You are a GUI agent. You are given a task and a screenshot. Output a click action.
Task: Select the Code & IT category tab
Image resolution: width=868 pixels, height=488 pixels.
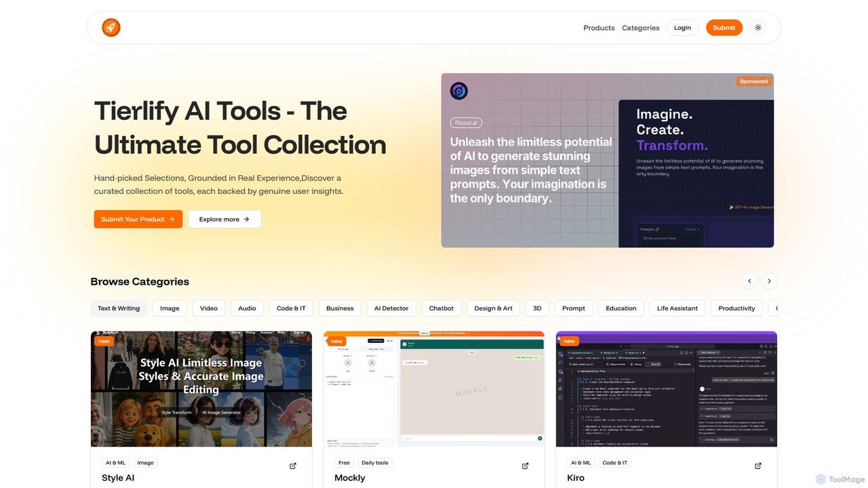point(292,308)
